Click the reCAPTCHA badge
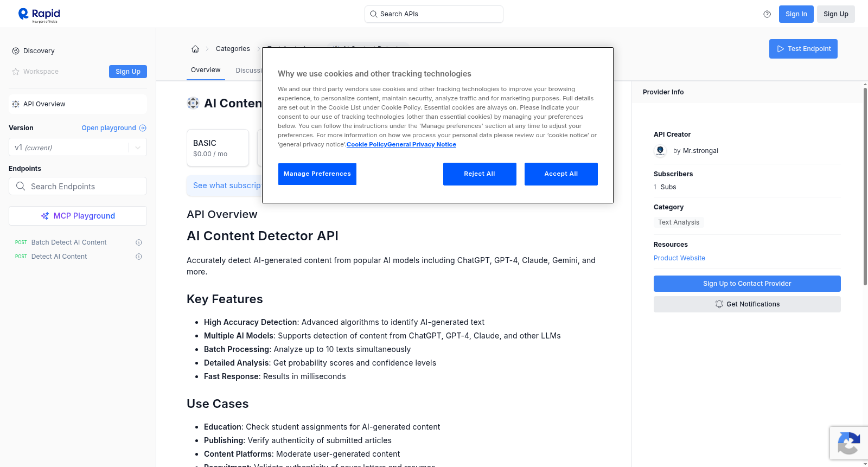 (x=848, y=443)
